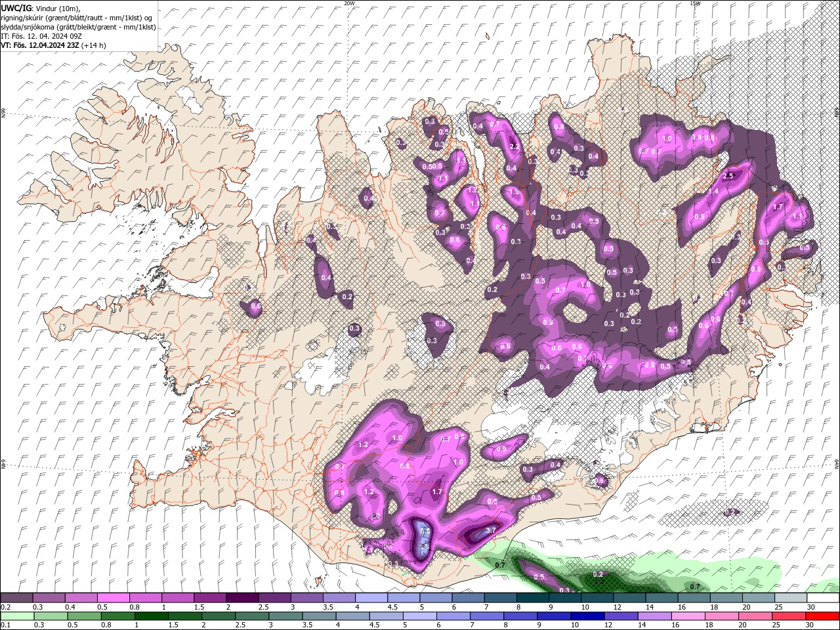Select lower legend swatch between 0.3 and 0.5
The width and height of the screenshot is (840, 630).
pyautogui.click(x=51, y=616)
